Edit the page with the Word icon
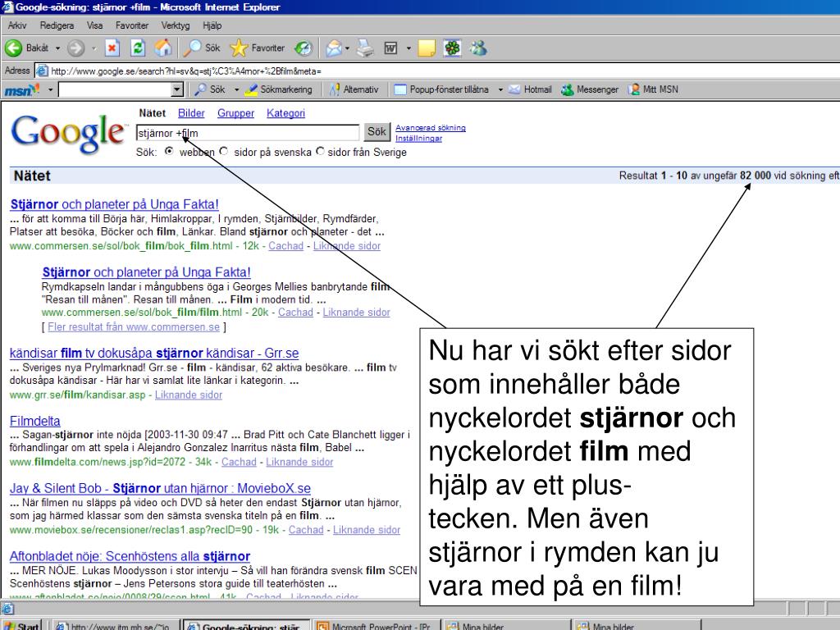 pyautogui.click(x=391, y=48)
